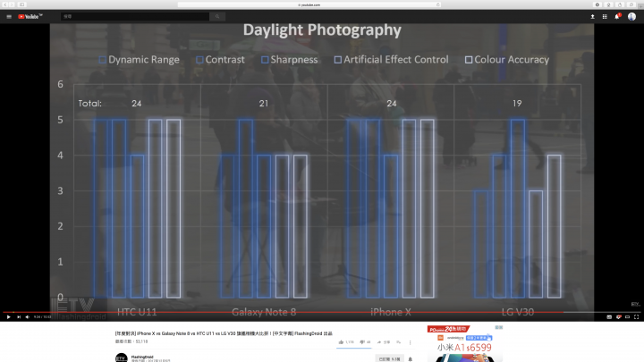Click the youtube.com address bar
Image resolution: width=644 pixels, height=362 pixels.
[309, 4]
